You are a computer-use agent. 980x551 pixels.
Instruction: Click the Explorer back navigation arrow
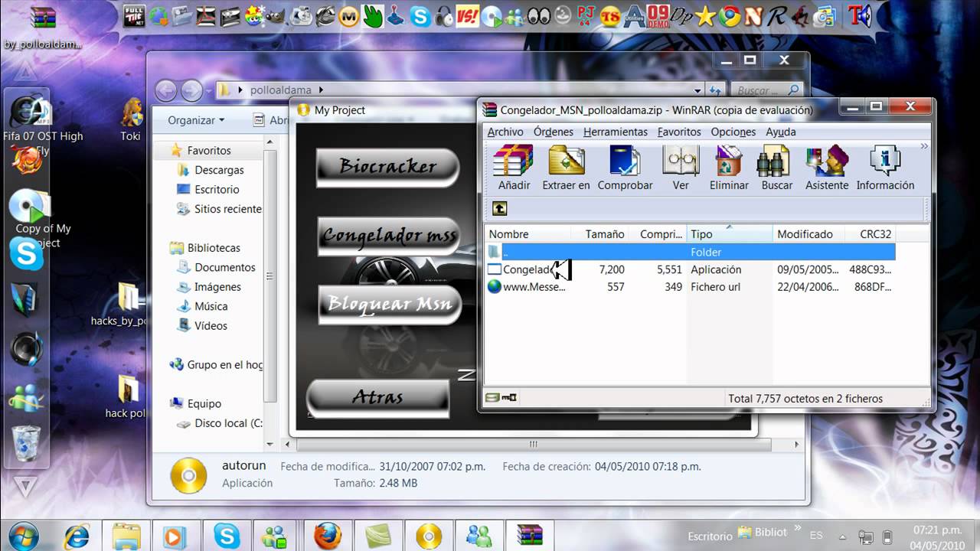[166, 90]
